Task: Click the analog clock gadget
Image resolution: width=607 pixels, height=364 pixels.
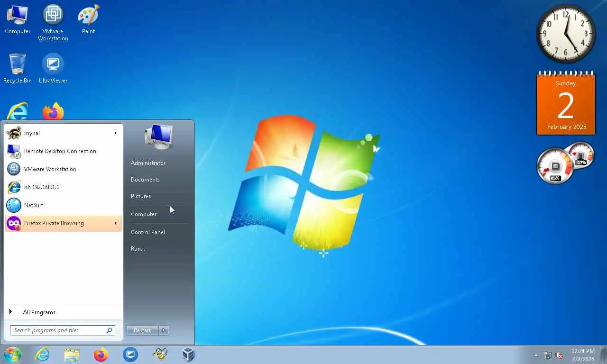Action: point(566,34)
